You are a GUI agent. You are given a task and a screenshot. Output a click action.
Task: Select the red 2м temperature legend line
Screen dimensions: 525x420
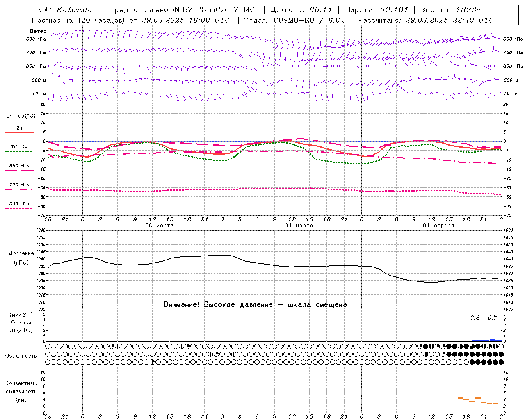click(x=19, y=133)
